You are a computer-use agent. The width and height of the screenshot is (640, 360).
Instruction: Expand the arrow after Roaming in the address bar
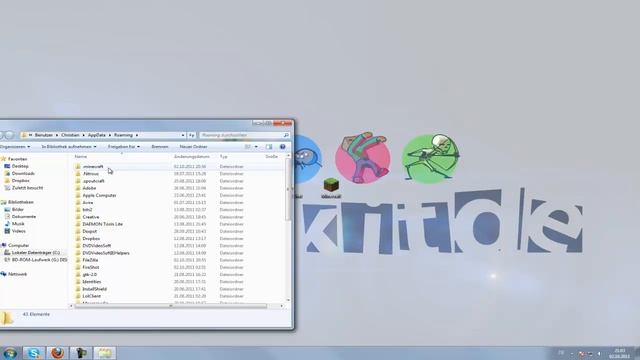pos(137,135)
